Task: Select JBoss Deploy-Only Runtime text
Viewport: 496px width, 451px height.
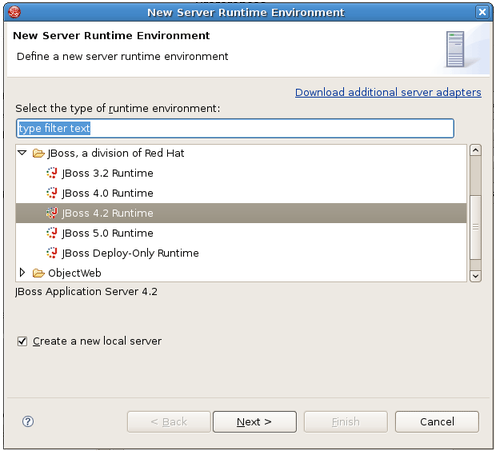Action: pos(130,253)
